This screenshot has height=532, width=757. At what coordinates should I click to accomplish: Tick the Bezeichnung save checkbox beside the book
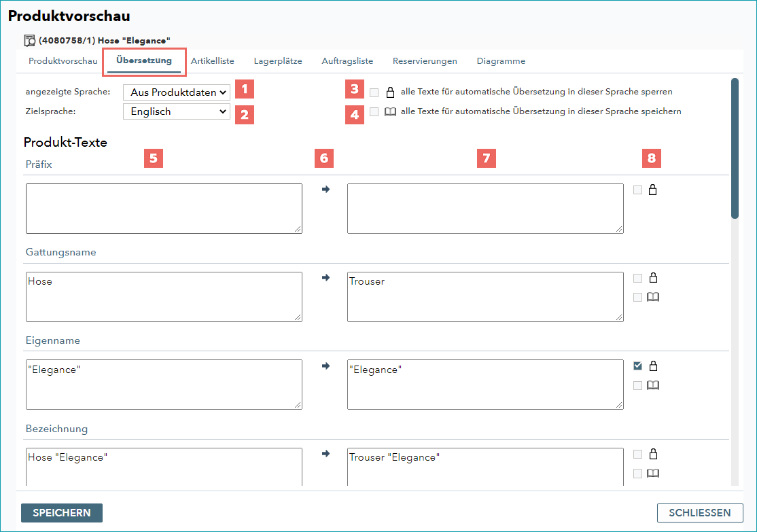(638, 474)
